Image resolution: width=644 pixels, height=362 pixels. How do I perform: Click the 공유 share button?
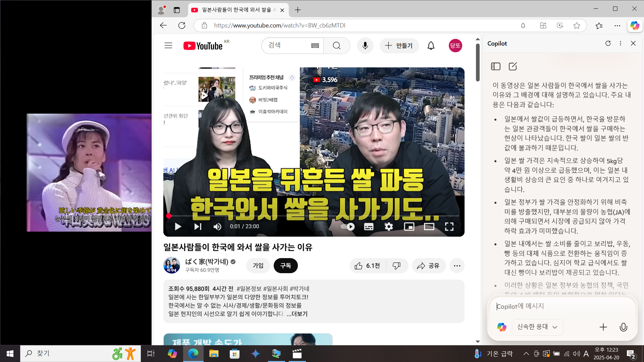pyautogui.click(x=428, y=266)
